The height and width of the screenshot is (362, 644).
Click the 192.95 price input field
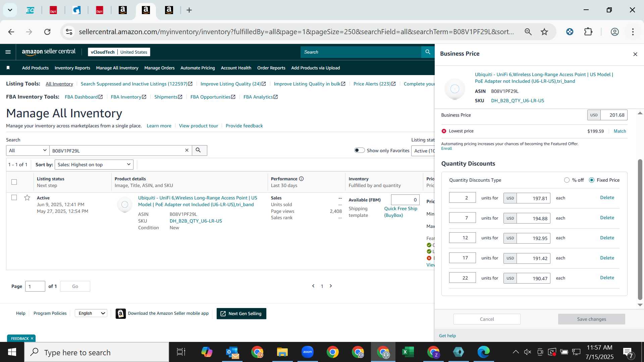[533, 238]
